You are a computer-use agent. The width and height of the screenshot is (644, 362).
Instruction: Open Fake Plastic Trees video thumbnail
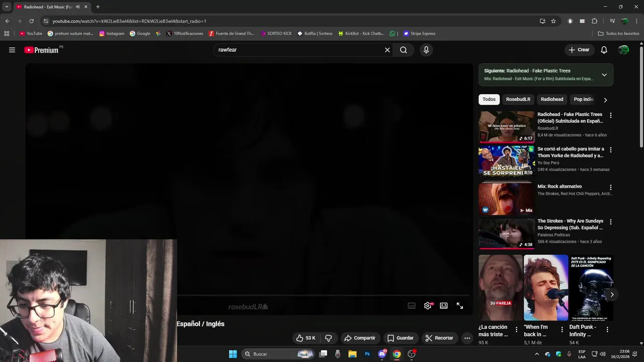[x=506, y=127]
